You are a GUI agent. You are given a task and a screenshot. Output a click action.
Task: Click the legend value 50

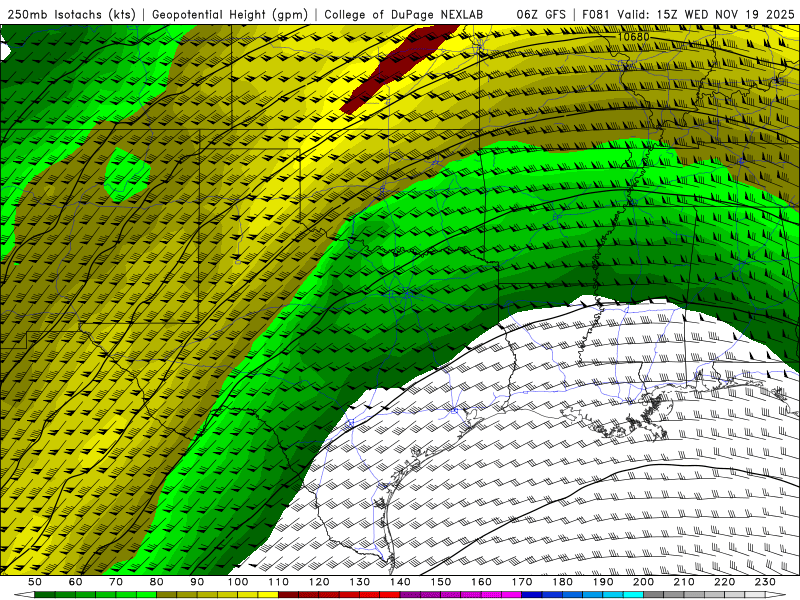35,582
